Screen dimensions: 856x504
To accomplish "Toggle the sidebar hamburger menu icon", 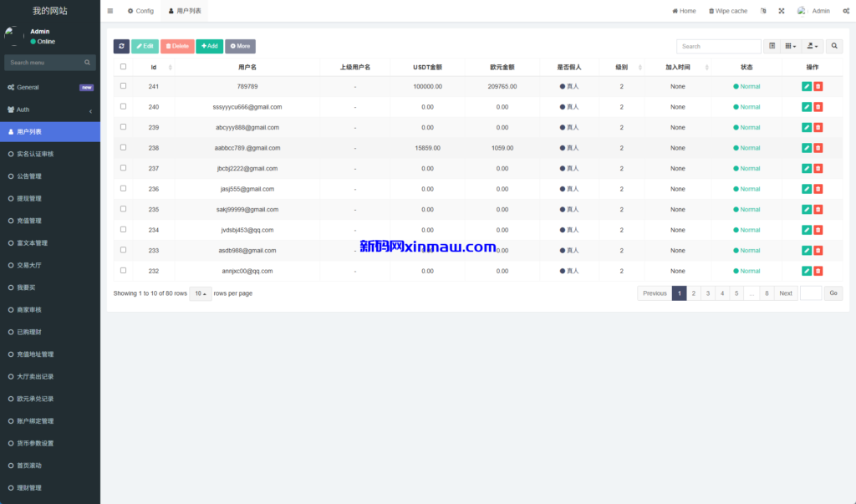I will coord(110,11).
